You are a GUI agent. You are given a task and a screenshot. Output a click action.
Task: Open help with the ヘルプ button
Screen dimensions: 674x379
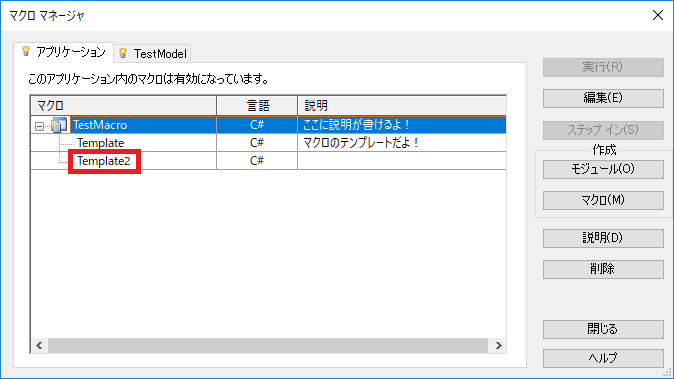(x=603, y=358)
